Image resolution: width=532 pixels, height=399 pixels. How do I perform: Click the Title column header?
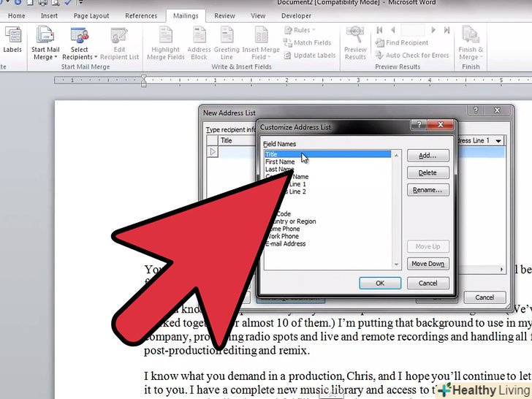[x=237, y=140]
